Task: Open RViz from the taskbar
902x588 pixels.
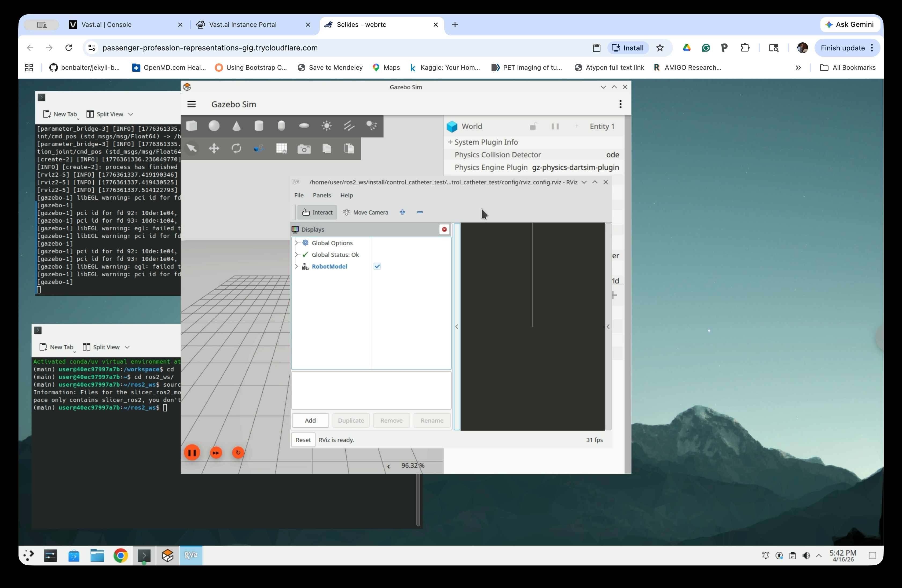Action: 191,556
